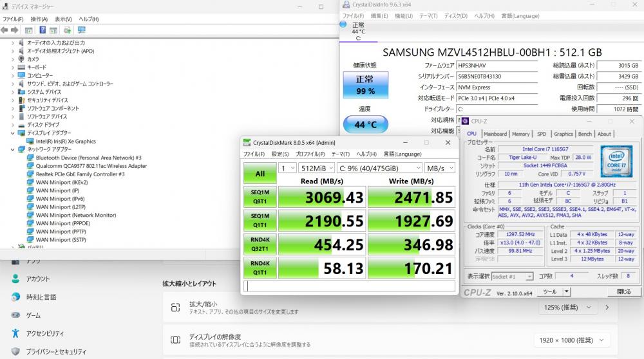Image resolution: width=644 pixels, height=359 pixels.
Task: Select Realtek PCIe GbE Family Controller icon
Action: click(30, 174)
